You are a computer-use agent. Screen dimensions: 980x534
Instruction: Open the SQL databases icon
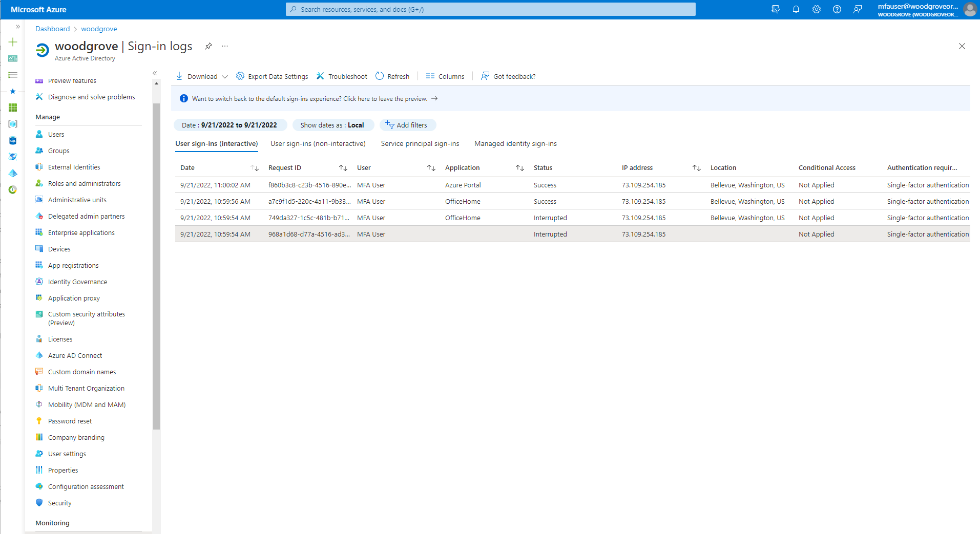click(13, 140)
